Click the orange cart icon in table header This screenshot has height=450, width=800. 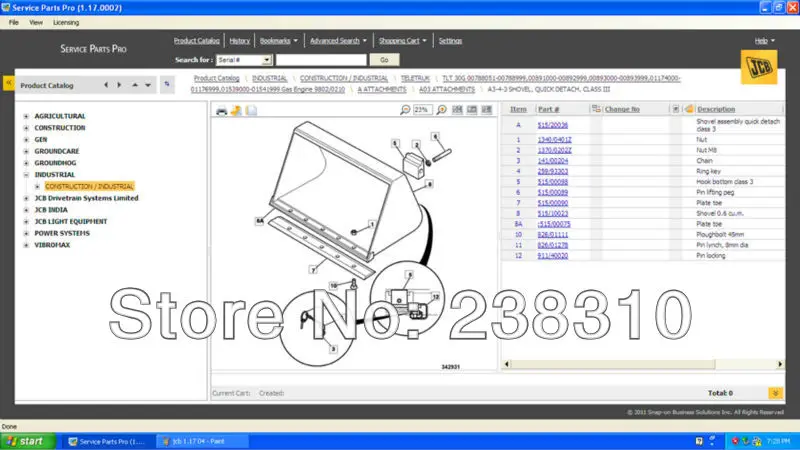coord(689,109)
